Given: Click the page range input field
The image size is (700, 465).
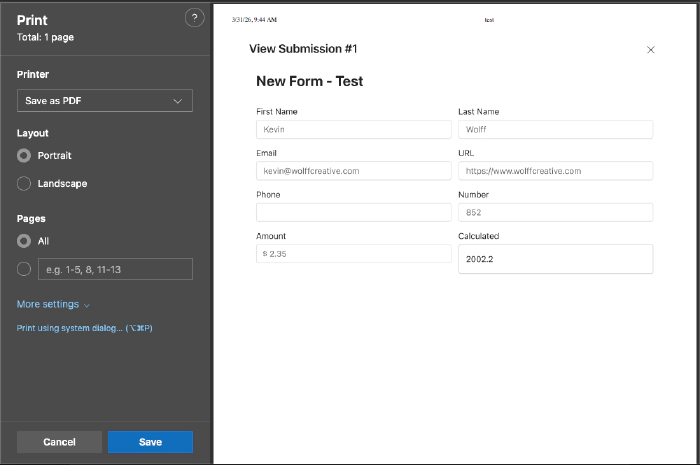Looking at the screenshot, I should click(116, 269).
